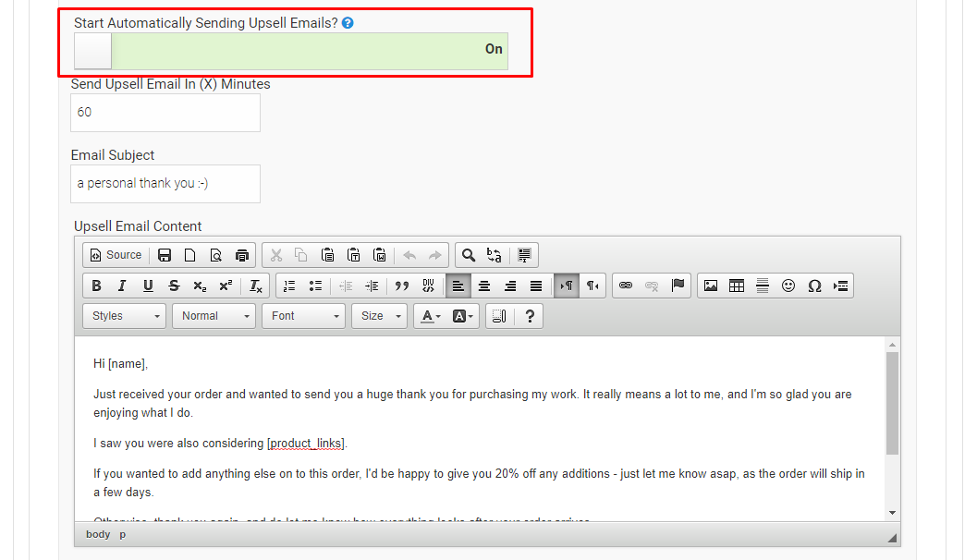The width and height of the screenshot is (977, 560).
Task: Click Paste from Word icon
Action: pyautogui.click(x=380, y=255)
